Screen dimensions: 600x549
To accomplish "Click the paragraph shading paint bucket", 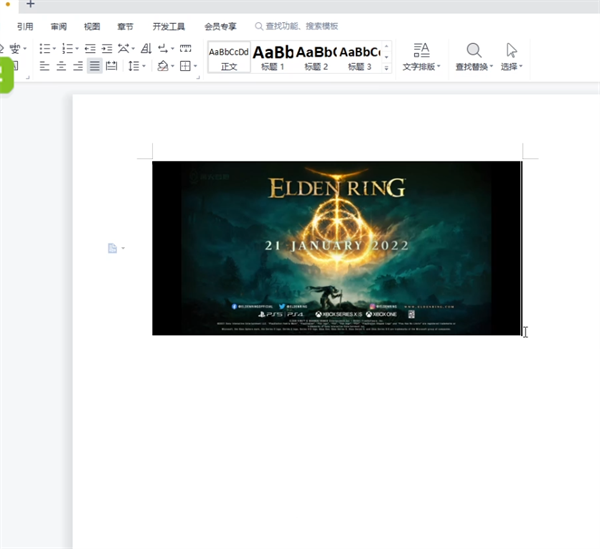I will click(x=163, y=66).
